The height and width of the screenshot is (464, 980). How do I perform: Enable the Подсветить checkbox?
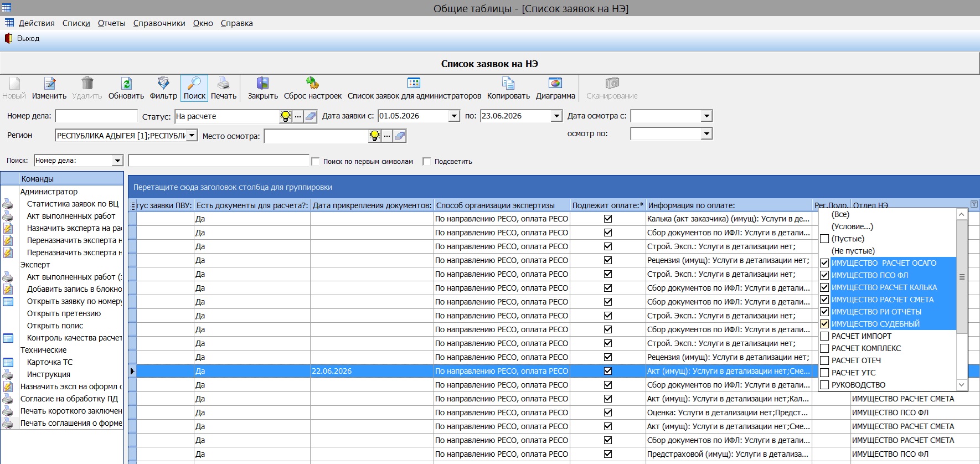(x=426, y=162)
